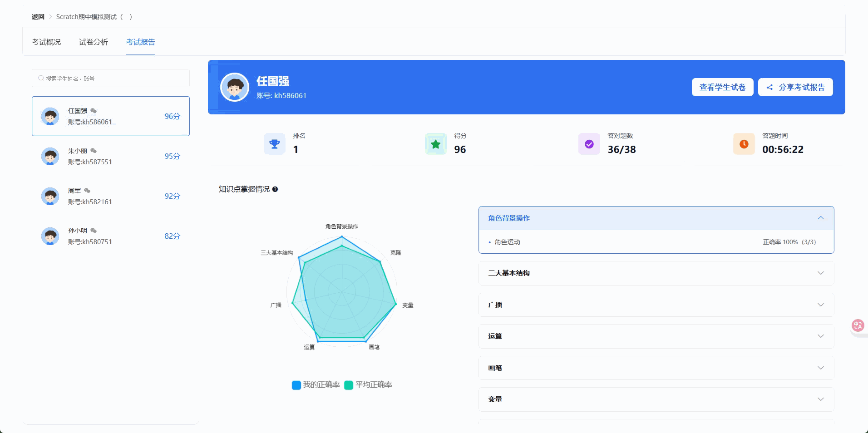Click the answer time value 00:56:22

[x=783, y=149]
